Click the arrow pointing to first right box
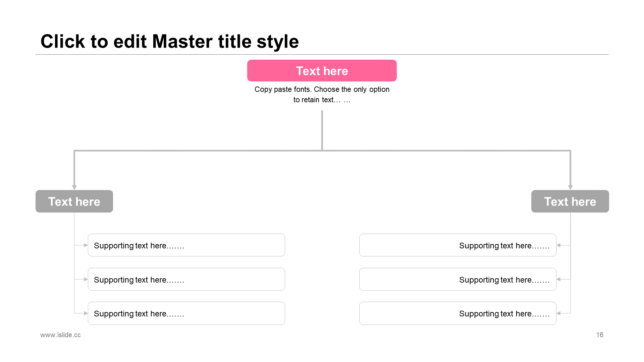 (x=559, y=245)
